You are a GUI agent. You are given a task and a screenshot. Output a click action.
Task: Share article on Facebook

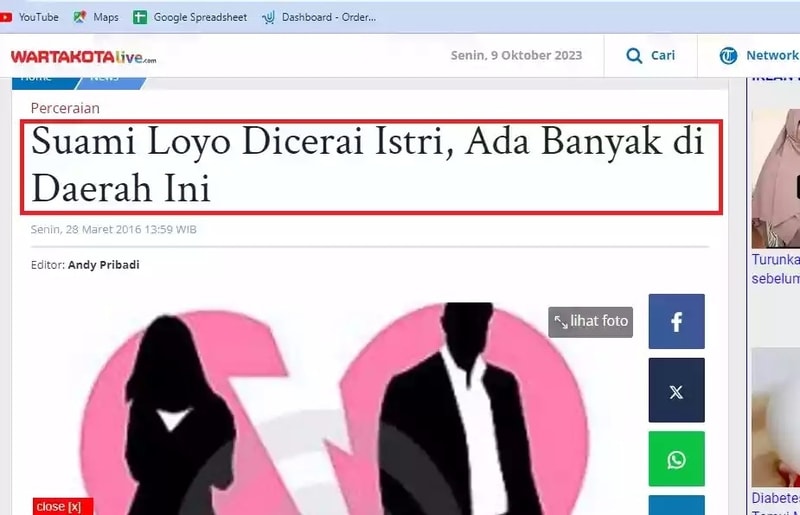click(x=677, y=322)
